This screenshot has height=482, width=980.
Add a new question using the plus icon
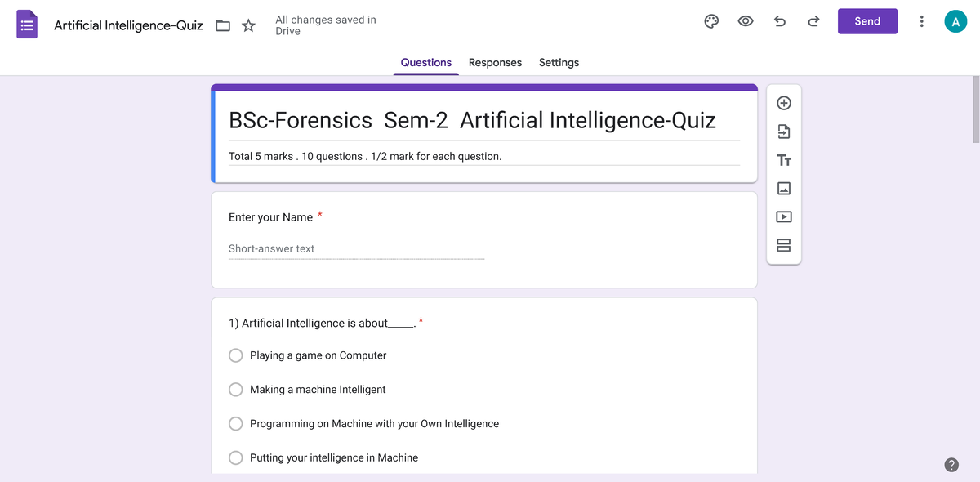pos(783,103)
